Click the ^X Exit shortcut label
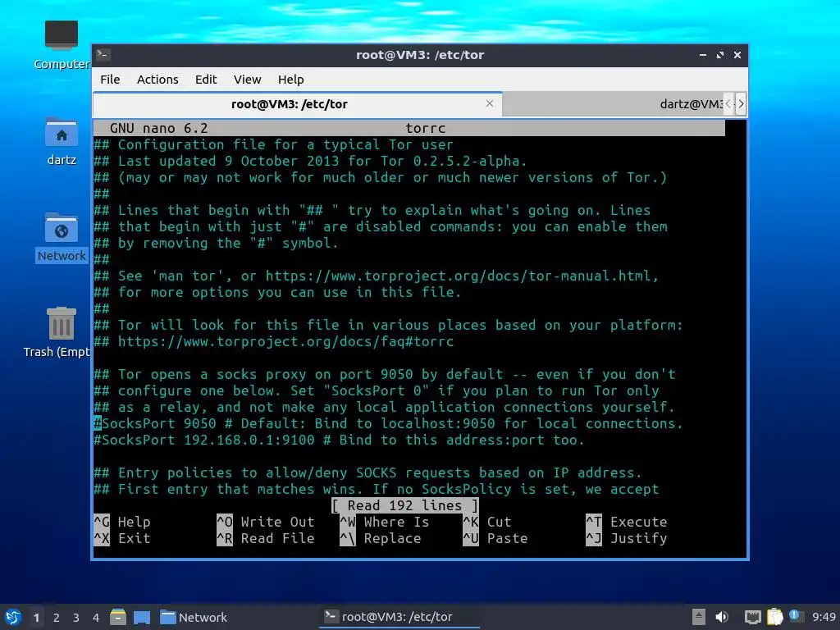This screenshot has width=840, height=630. click(x=122, y=538)
